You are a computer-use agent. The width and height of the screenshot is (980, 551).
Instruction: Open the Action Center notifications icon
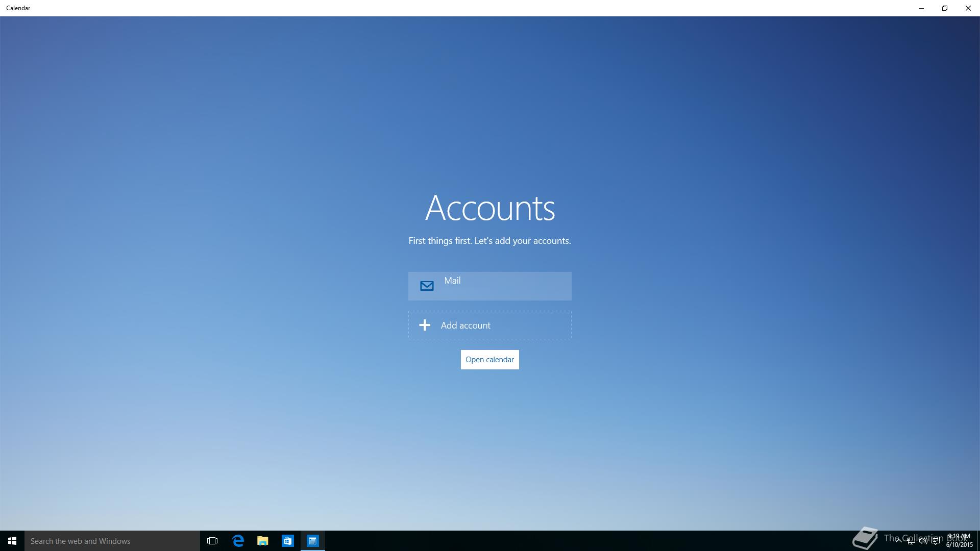pyautogui.click(x=936, y=541)
